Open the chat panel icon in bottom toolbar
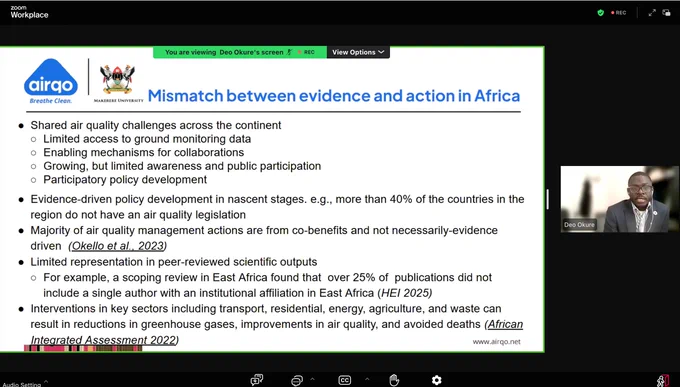This screenshot has height=387, width=680. pos(257,380)
